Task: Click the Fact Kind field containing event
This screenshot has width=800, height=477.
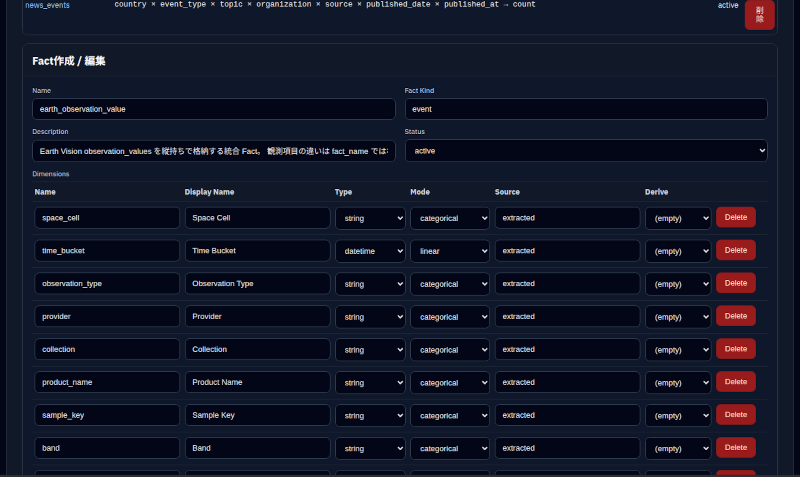Action: tap(586, 109)
